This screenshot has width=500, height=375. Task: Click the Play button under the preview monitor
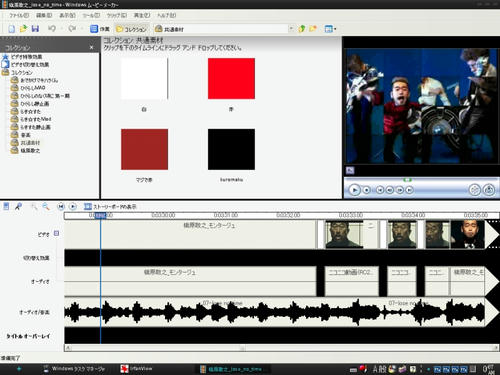pyautogui.click(x=354, y=190)
